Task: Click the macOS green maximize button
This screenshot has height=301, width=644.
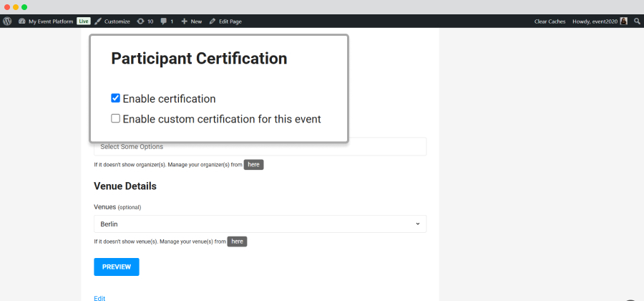Action: (x=24, y=7)
